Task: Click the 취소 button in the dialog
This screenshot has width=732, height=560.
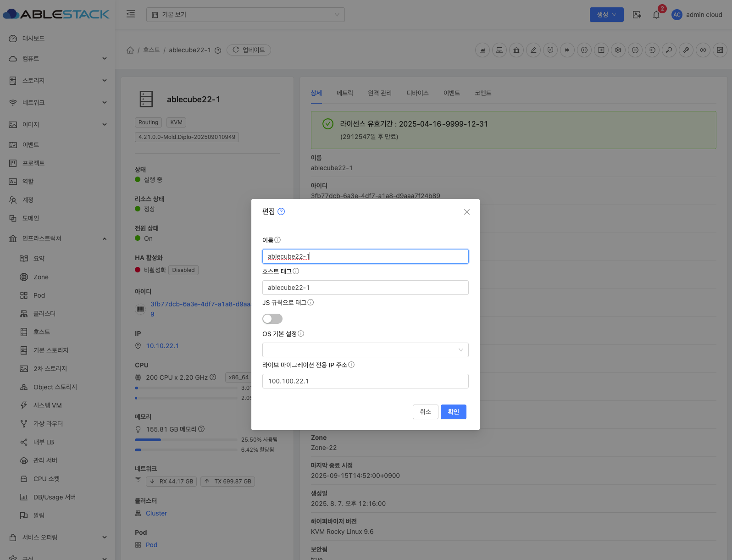Action: click(x=425, y=412)
